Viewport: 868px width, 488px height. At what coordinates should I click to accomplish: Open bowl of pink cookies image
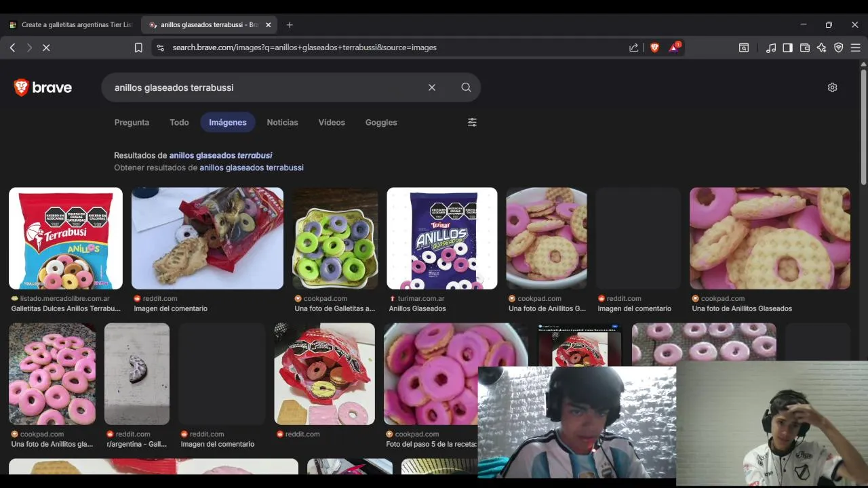[x=547, y=239]
